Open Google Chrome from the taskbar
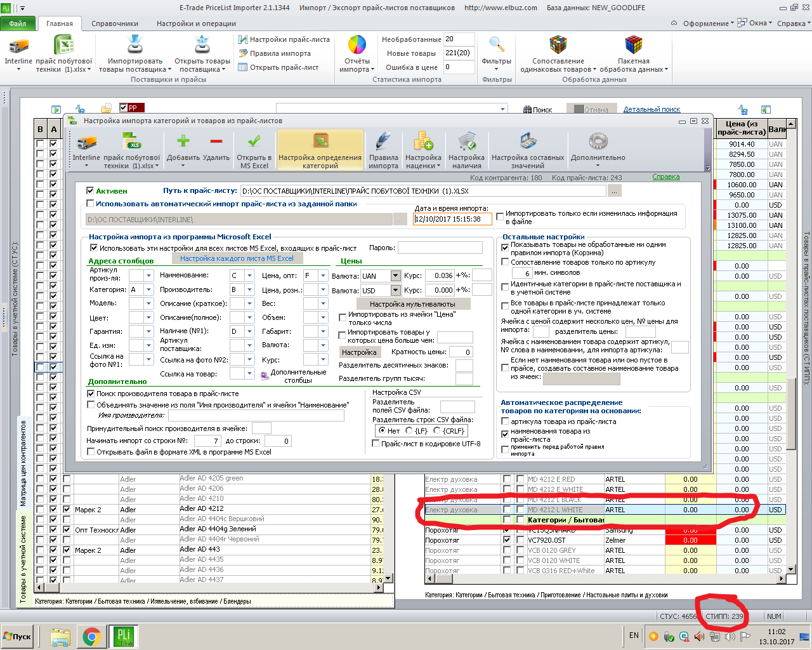Viewport: 812px width, 650px height. [92, 637]
